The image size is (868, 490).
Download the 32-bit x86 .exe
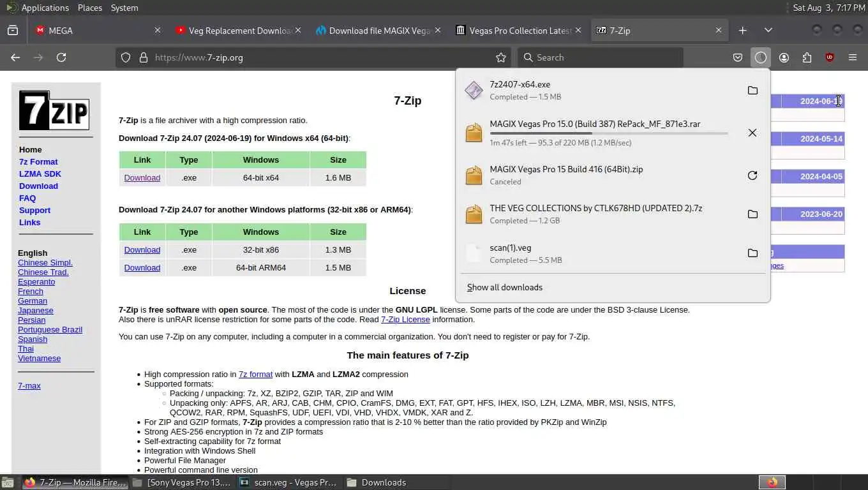[142, 249]
